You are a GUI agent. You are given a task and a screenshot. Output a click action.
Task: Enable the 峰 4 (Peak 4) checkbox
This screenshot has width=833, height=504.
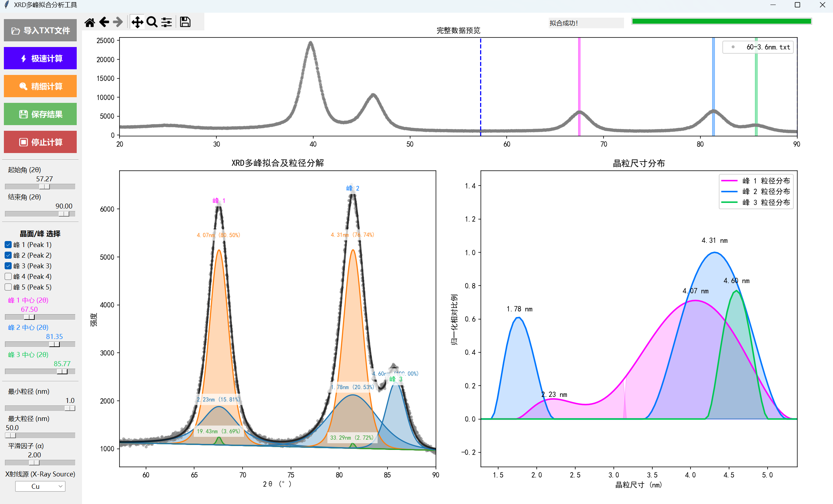[x=8, y=276]
